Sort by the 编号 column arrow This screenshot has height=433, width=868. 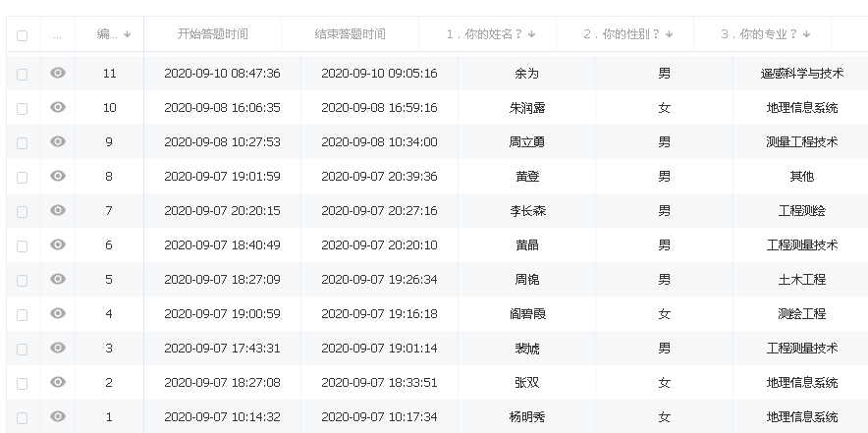[x=128, y=34]
